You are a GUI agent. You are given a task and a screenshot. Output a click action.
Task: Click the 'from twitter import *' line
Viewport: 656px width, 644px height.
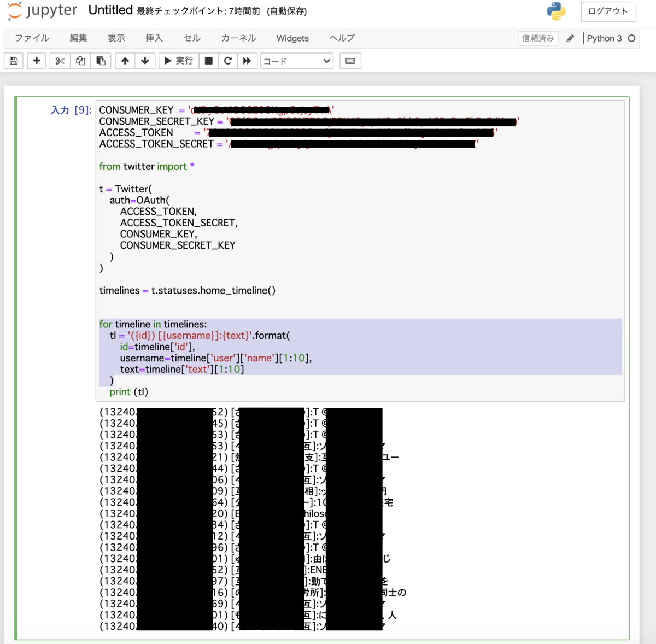147,166
